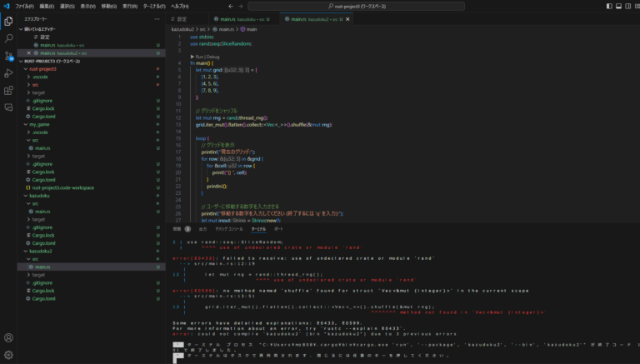Open Run and Debug view icon
The height and width of the screenshot is (364, 640).
click(8, 72)
